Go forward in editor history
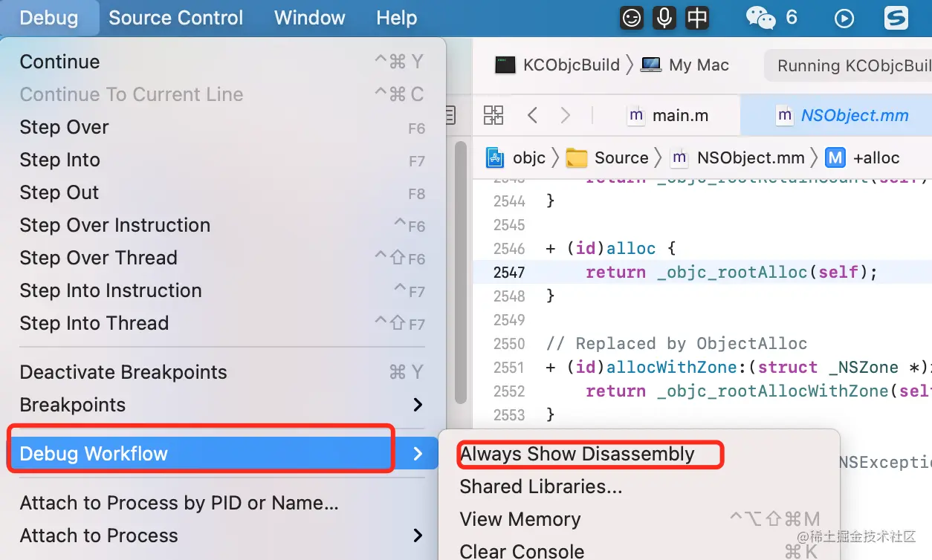Screen dimensions: 932x560 tap(566, 115)
